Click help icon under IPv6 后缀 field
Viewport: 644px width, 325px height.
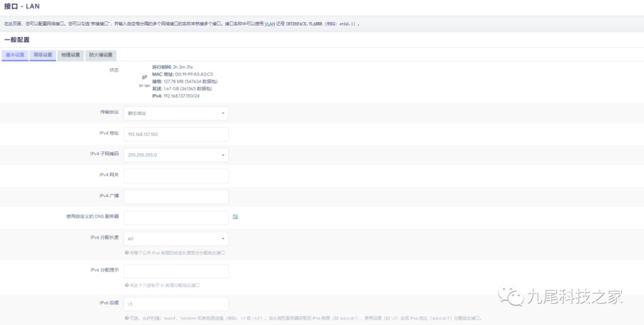click(x=127, y=318)
